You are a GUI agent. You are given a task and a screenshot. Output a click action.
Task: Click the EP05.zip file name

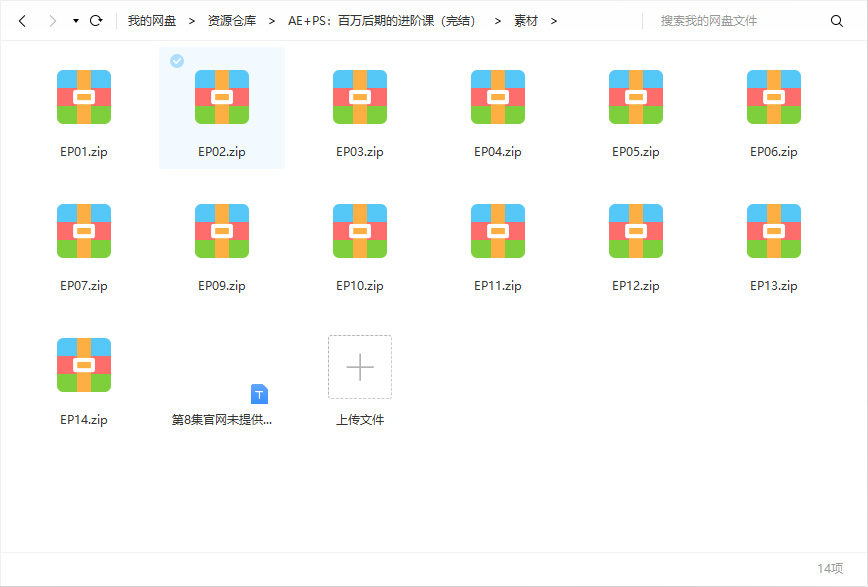(x=636, y=152)
